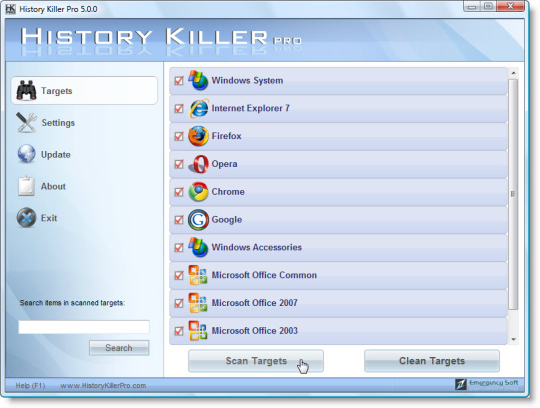Click the Exit blue X icon
Screen dimensions: 540x408
click(x=27, y=218)
